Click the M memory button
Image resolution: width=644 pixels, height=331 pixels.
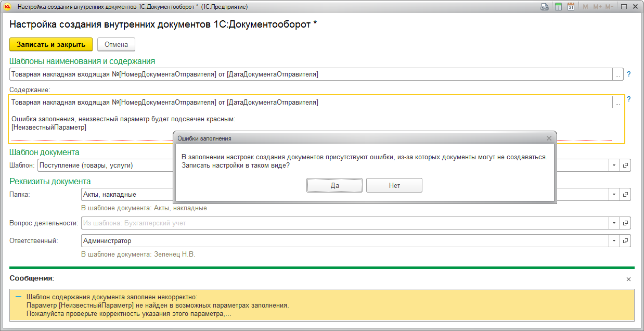click(586, 7)
